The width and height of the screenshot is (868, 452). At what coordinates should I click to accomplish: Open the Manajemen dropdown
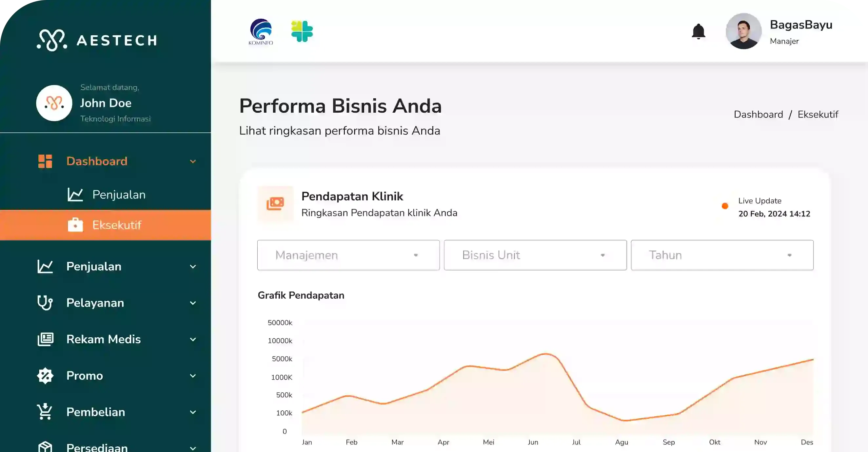[x=348, y=255]
